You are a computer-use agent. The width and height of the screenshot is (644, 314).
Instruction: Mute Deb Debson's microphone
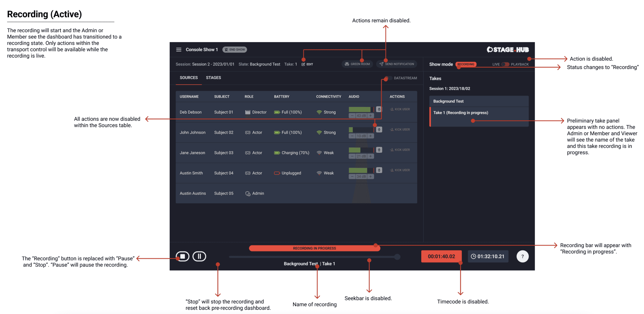(379, 109)
